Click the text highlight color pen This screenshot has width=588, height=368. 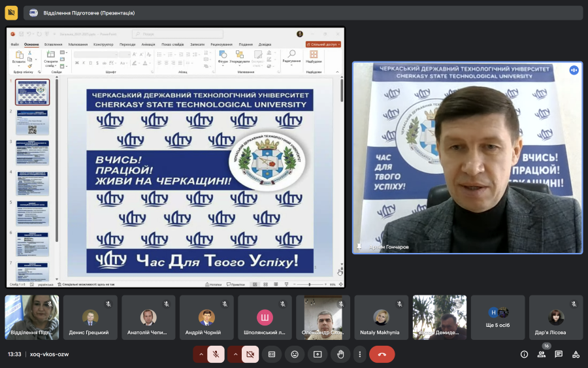134,63
